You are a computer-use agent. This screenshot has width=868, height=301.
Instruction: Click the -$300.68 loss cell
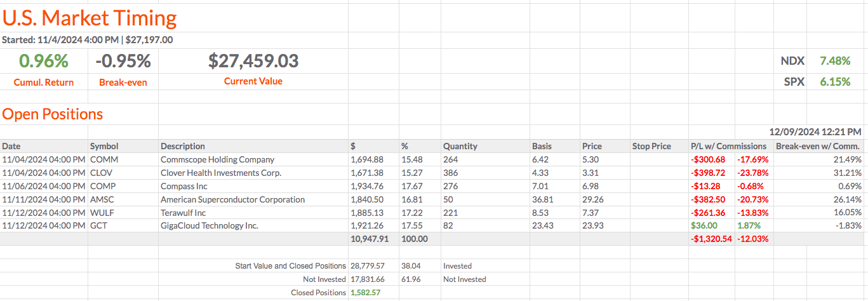click(x=708, y=159)
